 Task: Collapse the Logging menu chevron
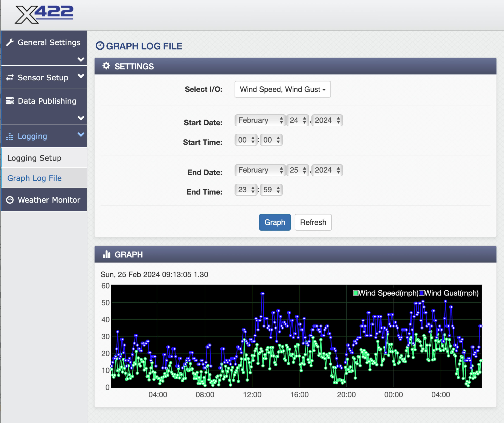point(81,134)
